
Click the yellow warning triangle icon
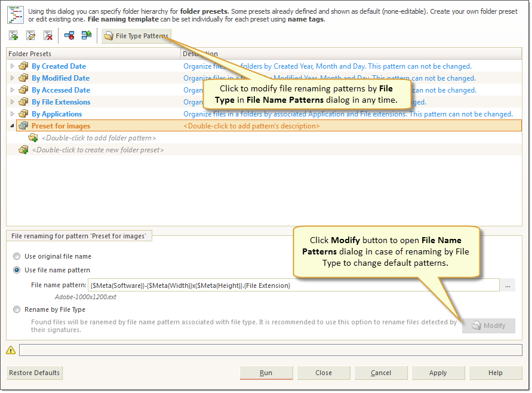(11, 350)
